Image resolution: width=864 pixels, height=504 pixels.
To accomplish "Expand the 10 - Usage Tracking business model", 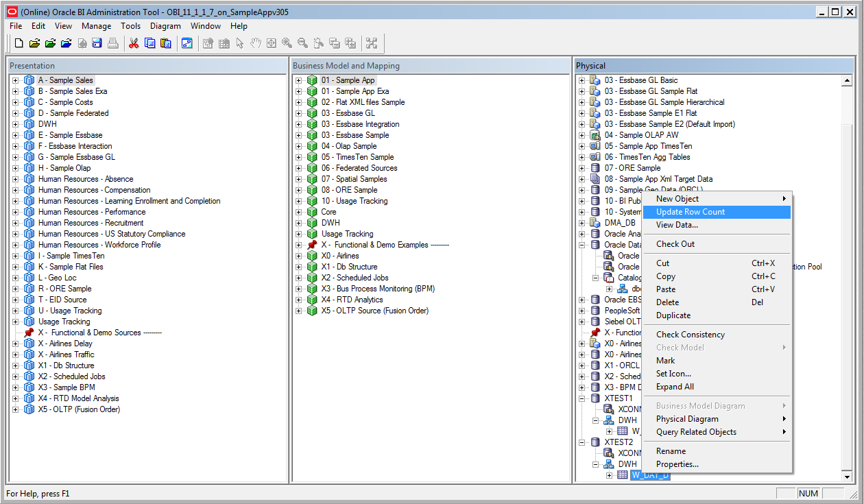I will pyautogui.click(x=299, y=201).
